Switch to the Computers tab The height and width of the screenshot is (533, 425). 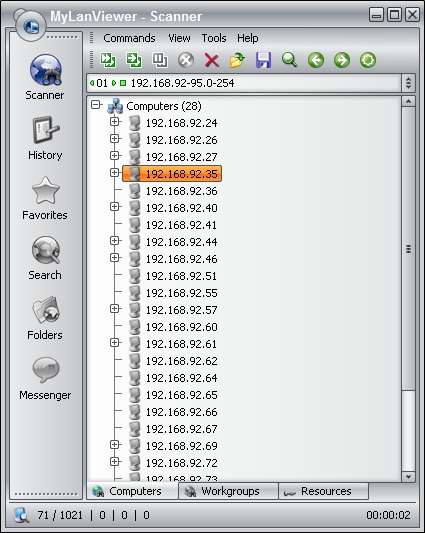pos(133,491)
